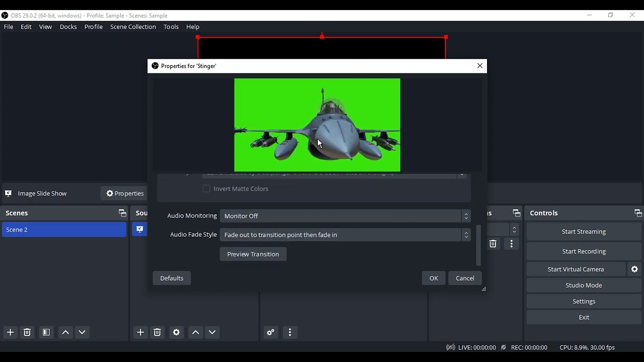The height and width of the screenshot is (362, 644).
Task: Open advanced audio properties gears icon
Action: (271, 332)
